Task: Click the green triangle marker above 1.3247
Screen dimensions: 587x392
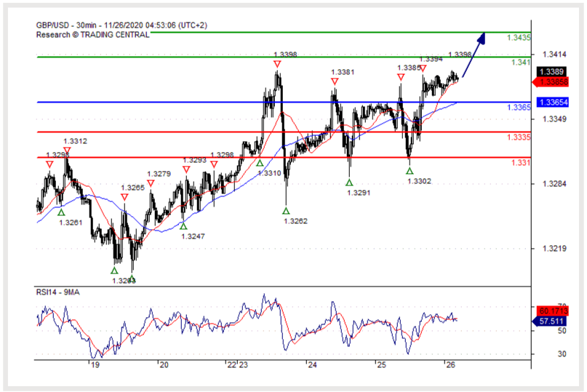Action: 183,226
